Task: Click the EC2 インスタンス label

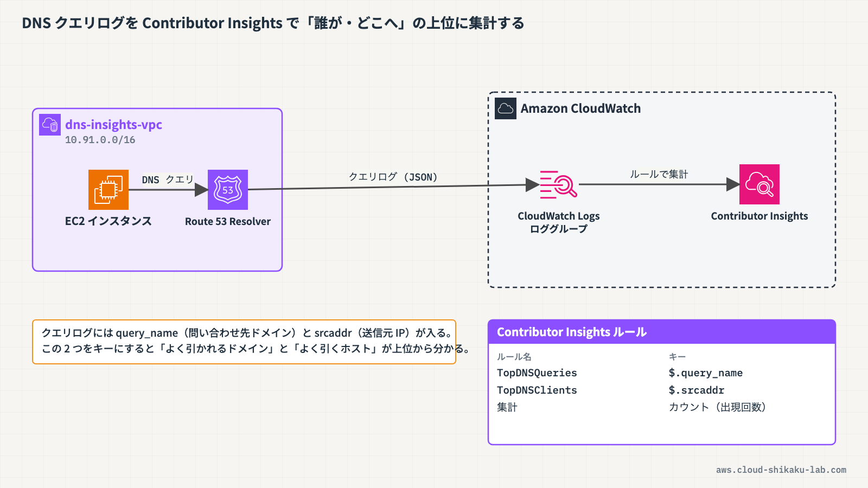Action: (108, 221)
